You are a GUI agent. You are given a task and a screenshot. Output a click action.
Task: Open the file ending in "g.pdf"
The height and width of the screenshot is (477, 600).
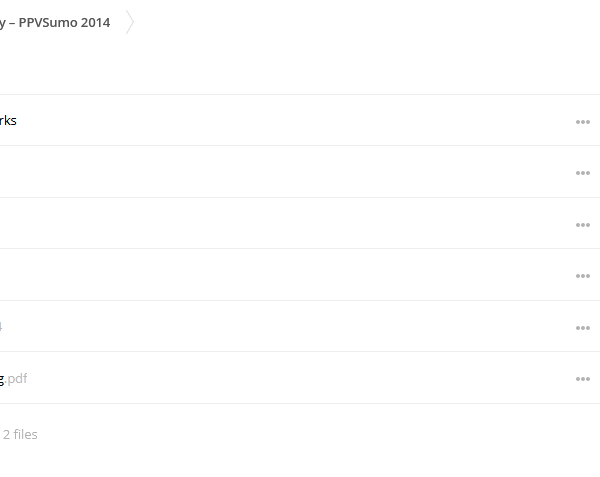pos(13,379)
